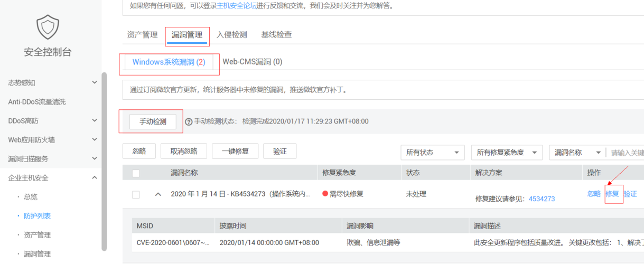644x264 pixels.
Task: Click 验证 link in KB4534273 row
Action: point(630,194)
